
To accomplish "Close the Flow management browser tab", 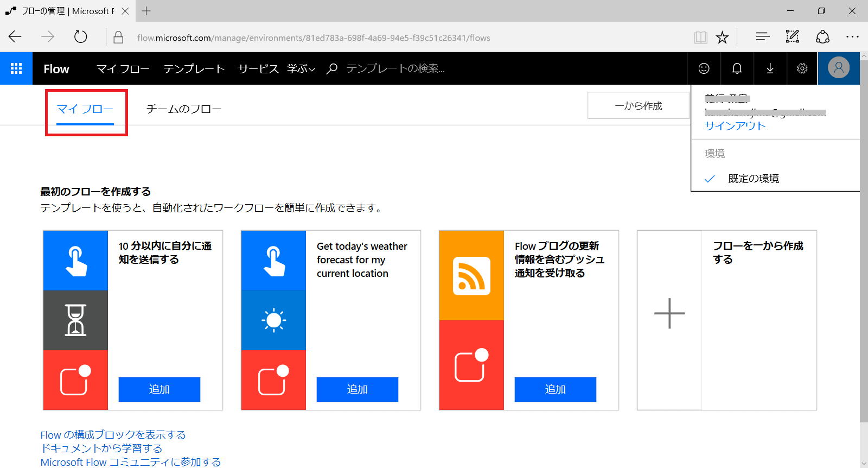I will coord(125,11).
